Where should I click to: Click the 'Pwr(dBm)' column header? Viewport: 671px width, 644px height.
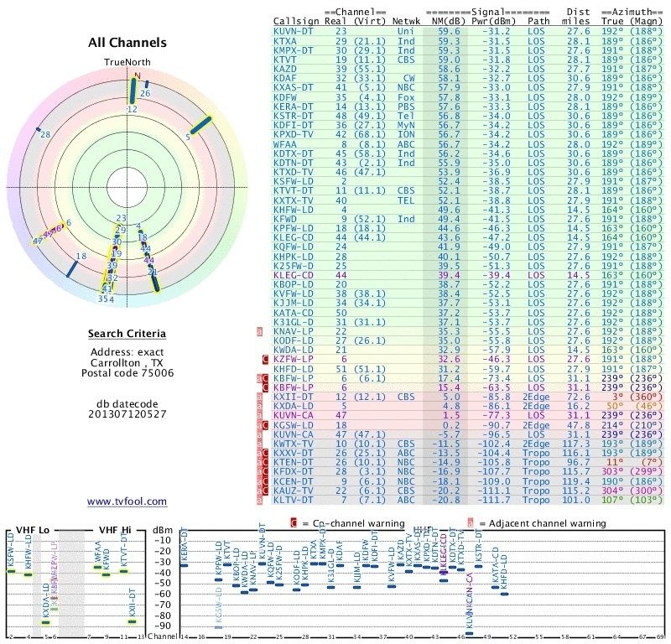click(x=494, y=21)
